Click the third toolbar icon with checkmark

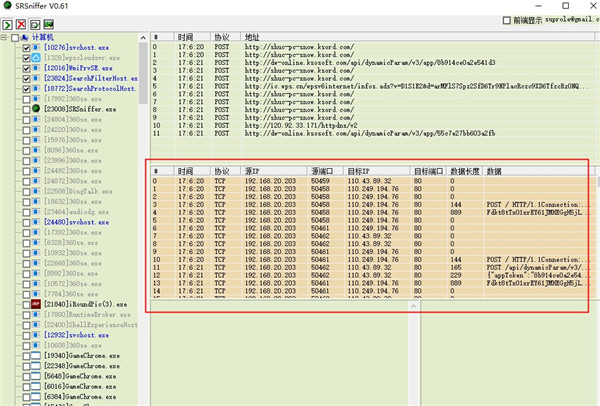36,22
